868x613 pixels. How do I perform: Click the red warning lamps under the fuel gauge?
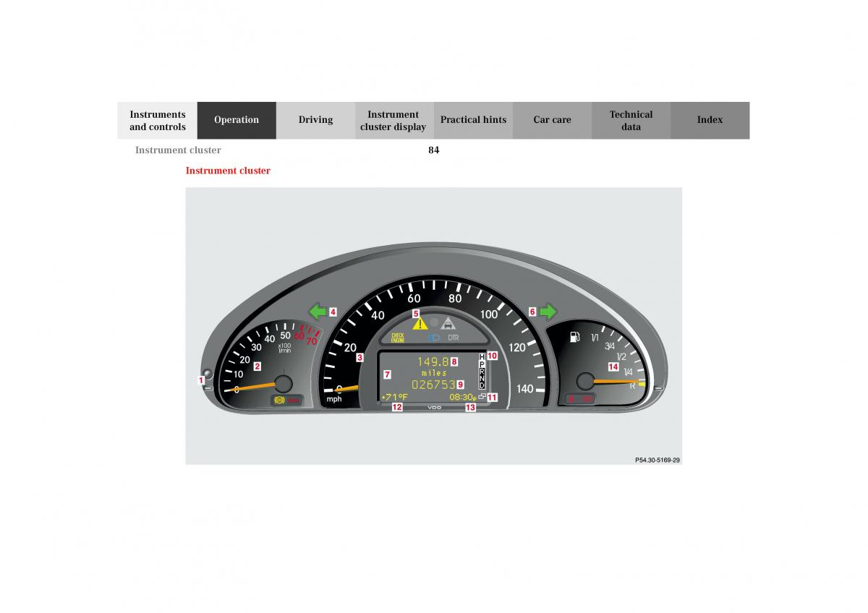[580, 398]
